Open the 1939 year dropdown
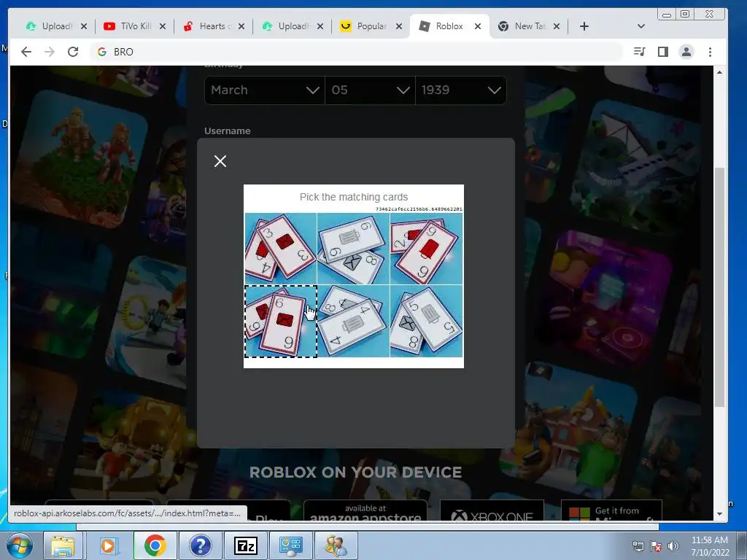This screenshot has height=560, width=747. click(x=461, y=90)
